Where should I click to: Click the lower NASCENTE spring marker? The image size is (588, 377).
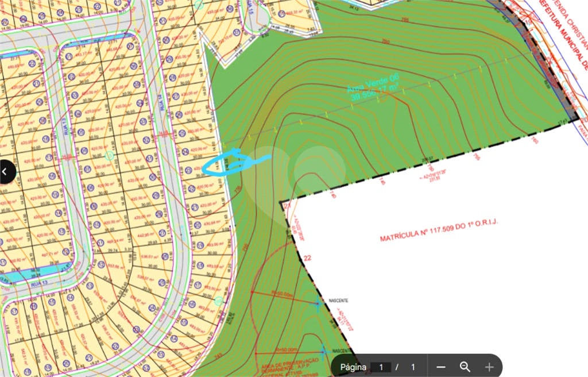coord(323,351)
